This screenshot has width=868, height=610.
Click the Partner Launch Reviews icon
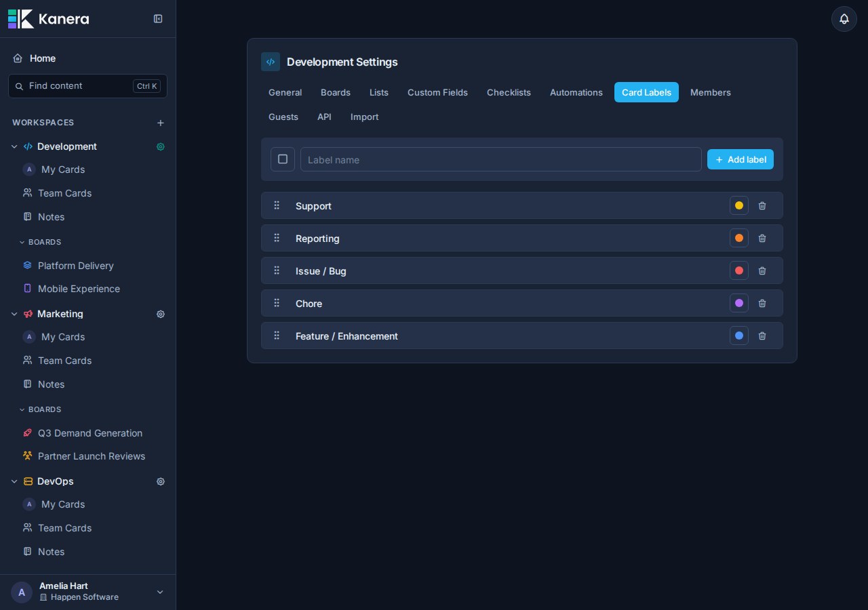click(27, 456)
